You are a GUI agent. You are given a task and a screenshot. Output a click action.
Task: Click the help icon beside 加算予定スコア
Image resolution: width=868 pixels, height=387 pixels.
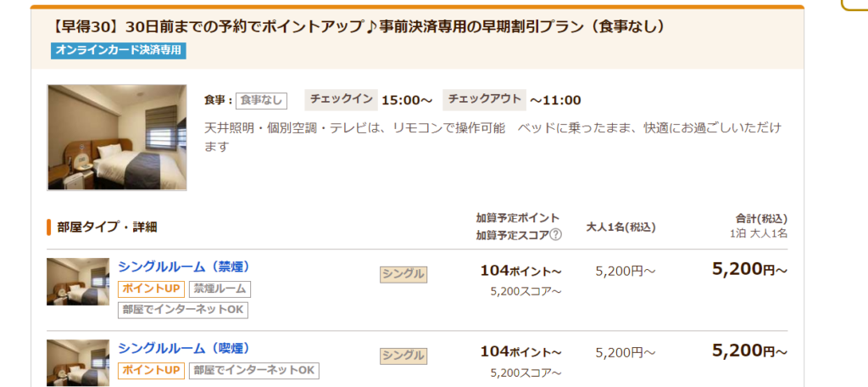555,235
